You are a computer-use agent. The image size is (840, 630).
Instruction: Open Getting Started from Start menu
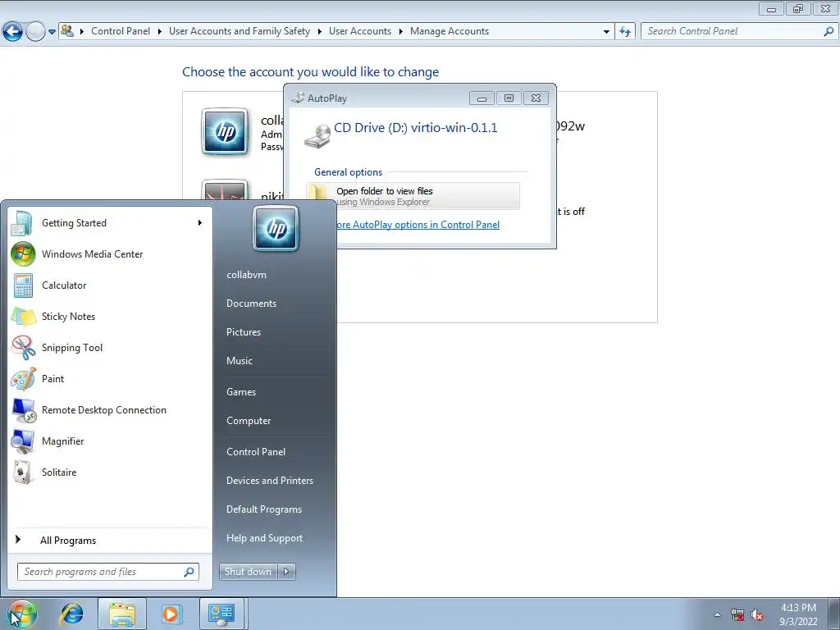110,223
